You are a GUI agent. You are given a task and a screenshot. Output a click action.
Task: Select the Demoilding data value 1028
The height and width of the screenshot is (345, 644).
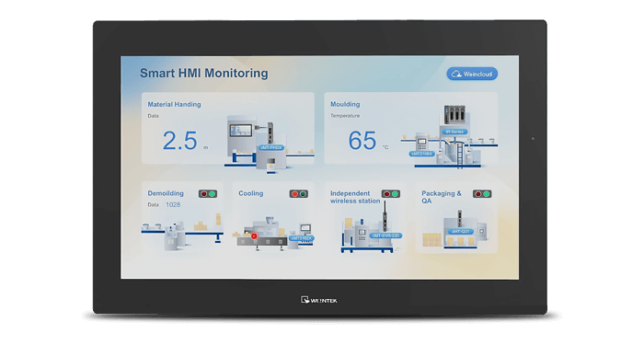pos(173,204)
